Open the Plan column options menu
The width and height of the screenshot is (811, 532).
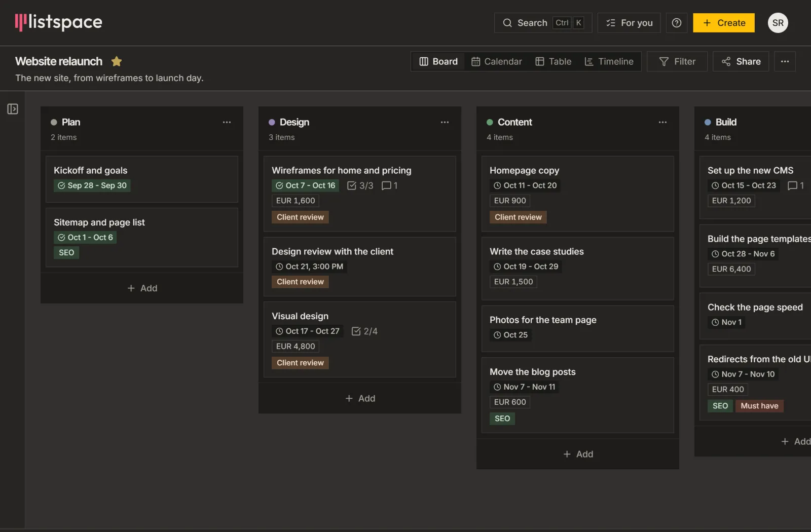pos(227,122)
